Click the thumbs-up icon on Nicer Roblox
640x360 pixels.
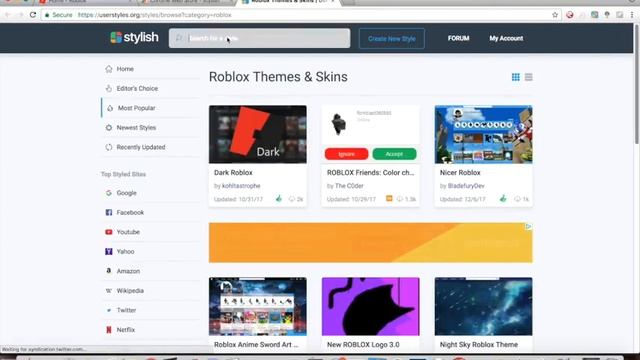pos(503,199)
